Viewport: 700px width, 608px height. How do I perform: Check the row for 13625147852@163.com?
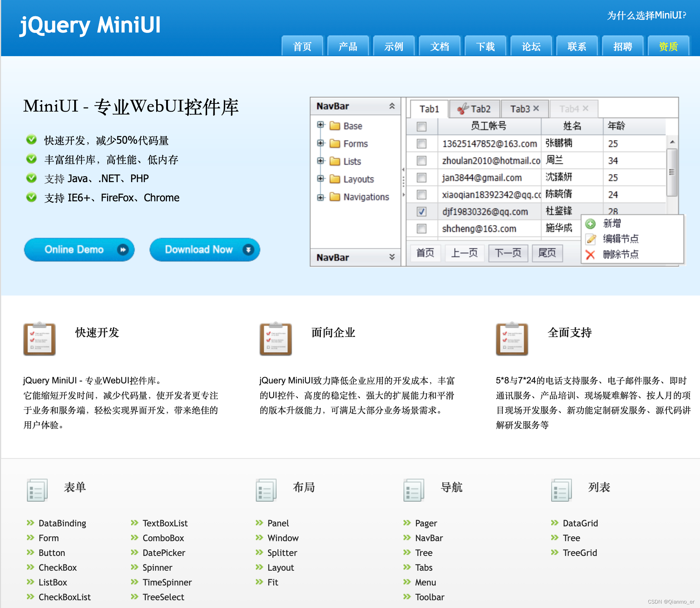(x=421, y=144)
